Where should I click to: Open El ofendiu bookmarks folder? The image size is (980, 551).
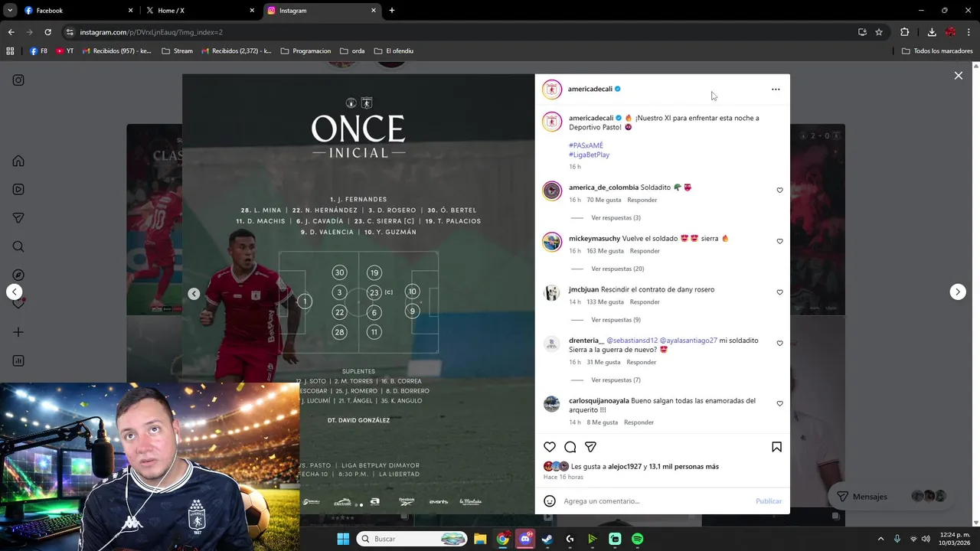point(394,51)
